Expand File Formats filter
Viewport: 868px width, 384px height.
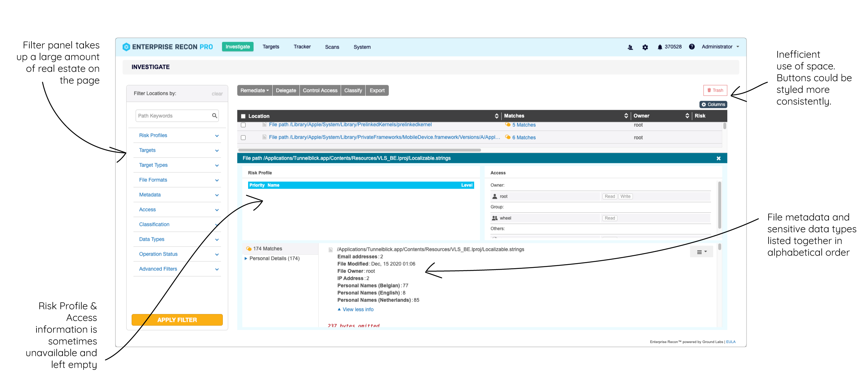tap(177, 180)
